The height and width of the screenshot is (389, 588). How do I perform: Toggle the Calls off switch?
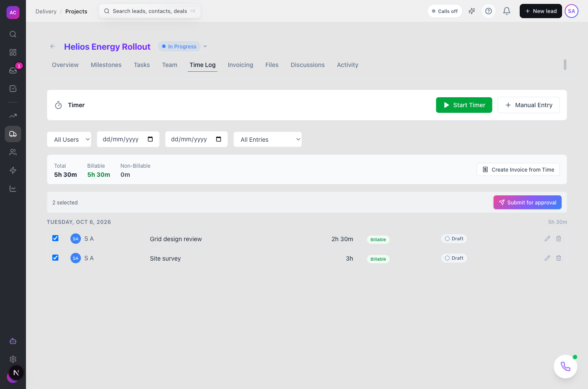tap(445, 11)
